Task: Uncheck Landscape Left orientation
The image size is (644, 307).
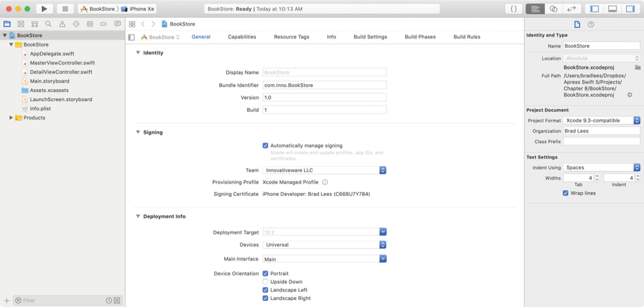Action: 265,290
